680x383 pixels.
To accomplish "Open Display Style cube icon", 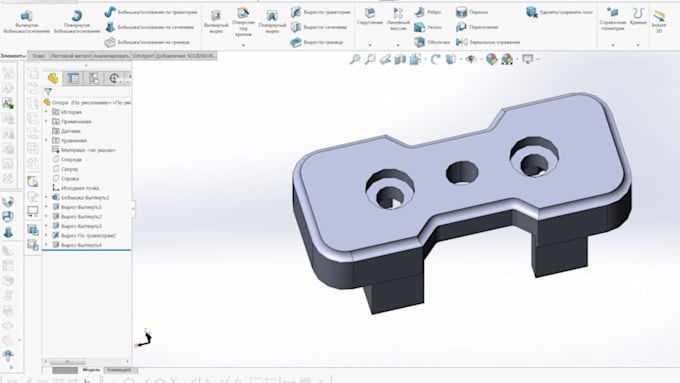I will coord(451,59).
